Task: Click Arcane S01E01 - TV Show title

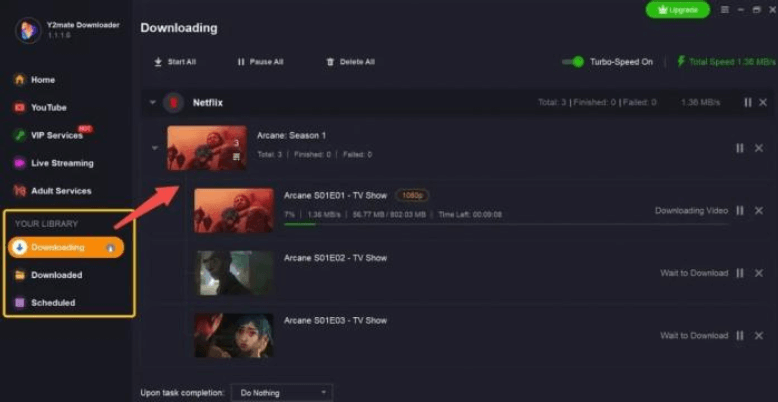Action: coord(335,196)
